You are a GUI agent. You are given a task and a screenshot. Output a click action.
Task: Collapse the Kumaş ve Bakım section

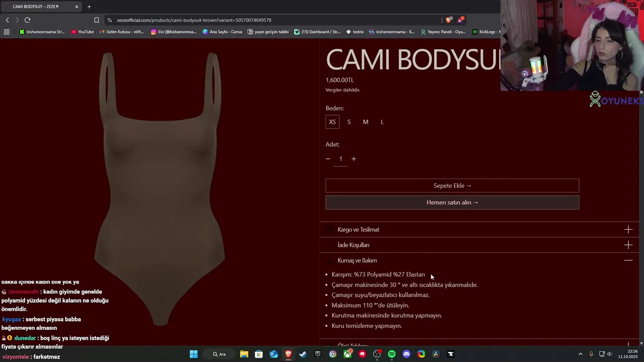pos(479,260)
